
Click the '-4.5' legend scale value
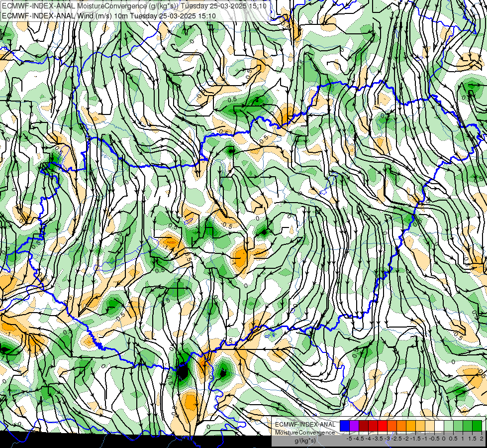click(359, 439)
